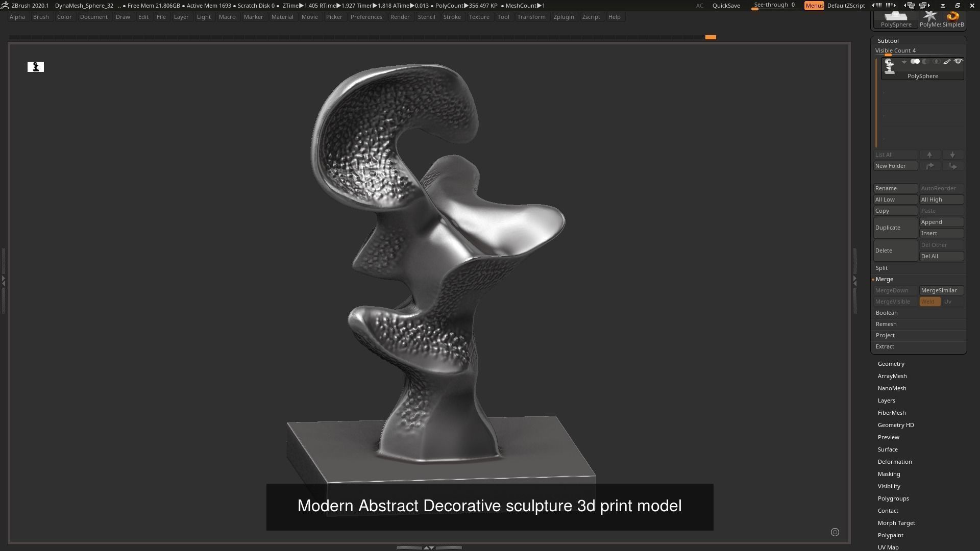Click the Duplicate subtool button
980x551 pixels.
[895, 228]
